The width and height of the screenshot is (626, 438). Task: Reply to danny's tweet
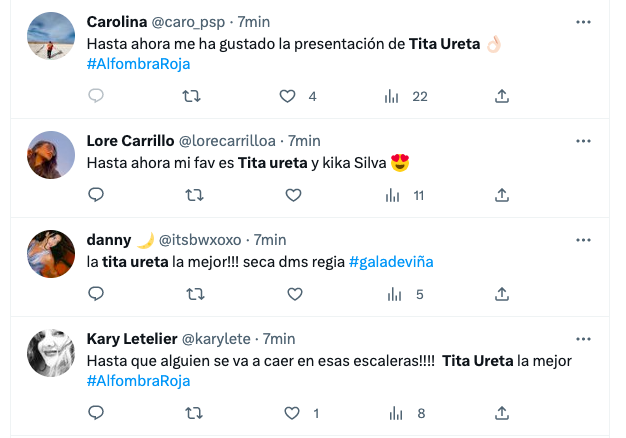96,294
